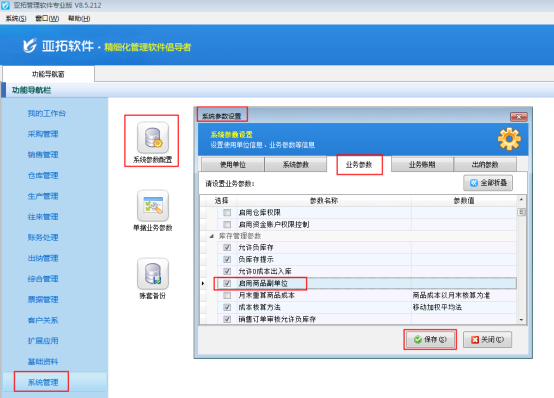
Task: Toggle 启用商品副单位 checkbox
Action: 227,283
